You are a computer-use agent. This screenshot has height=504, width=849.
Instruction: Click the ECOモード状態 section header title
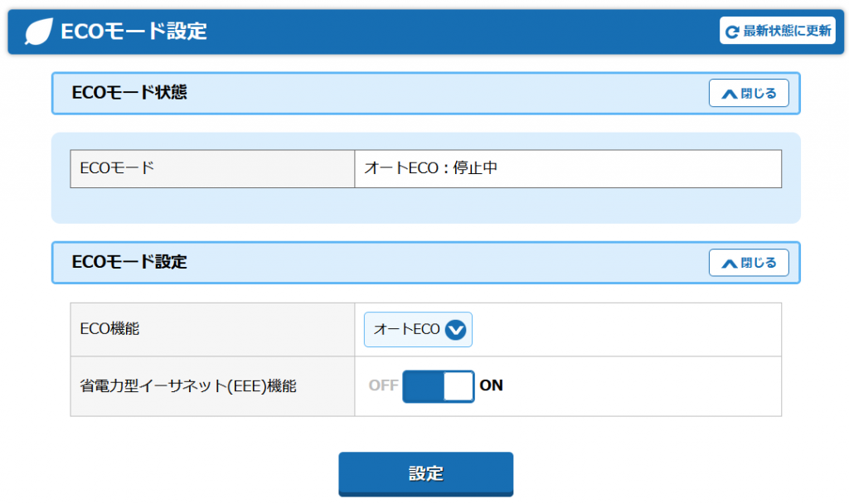click(129, 93)
